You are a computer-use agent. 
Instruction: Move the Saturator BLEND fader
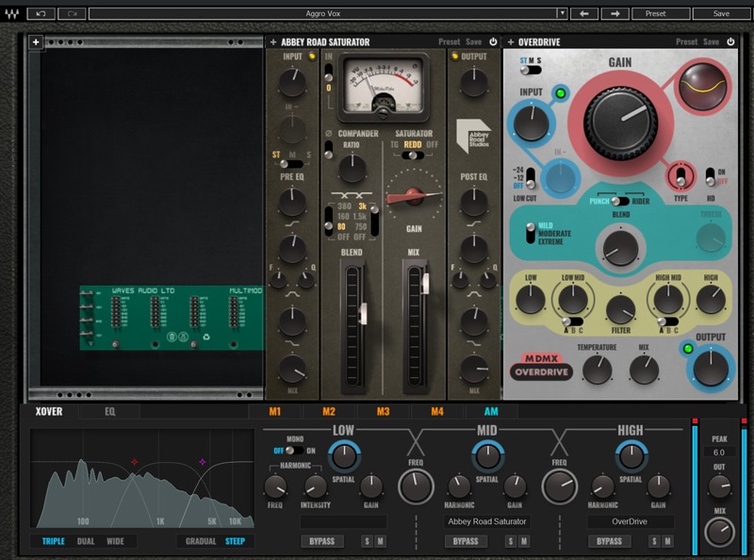point(363,314)
